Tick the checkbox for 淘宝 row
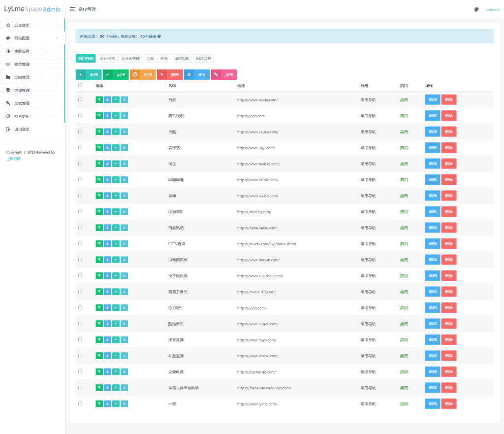Viewport: 504px width, 434px height. point(80,164)
